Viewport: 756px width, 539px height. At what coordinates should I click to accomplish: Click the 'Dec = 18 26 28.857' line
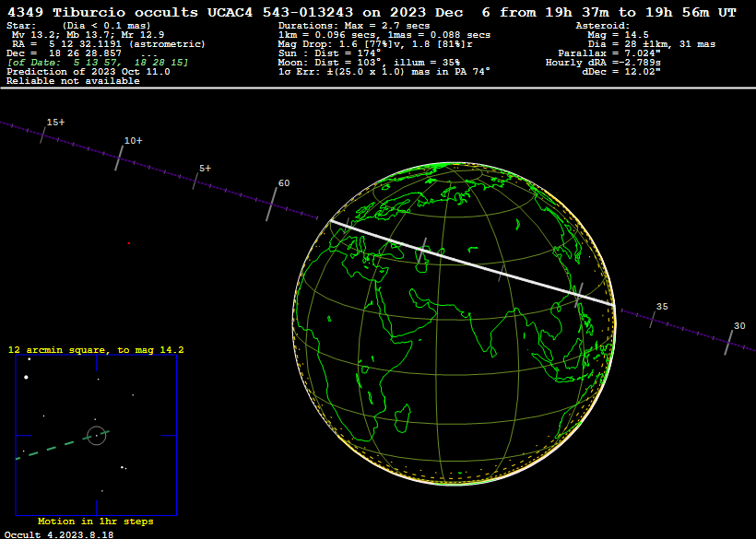pos(65,53)
